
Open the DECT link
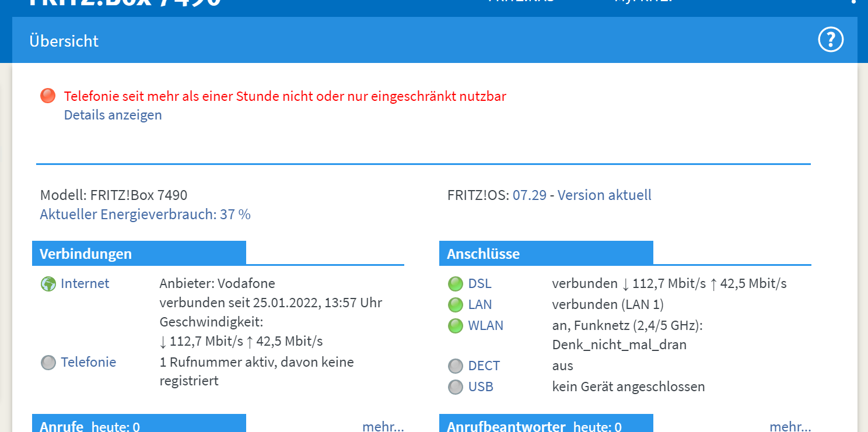tap(484, 366)
